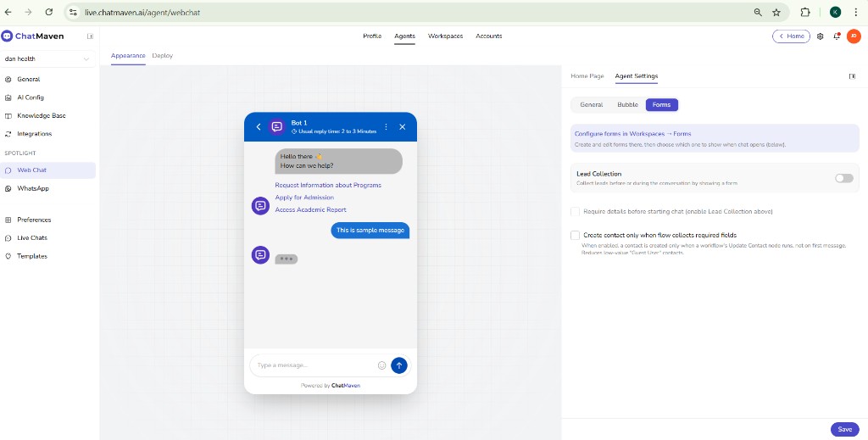Viewport: 868px width, 440px height.
Task: Select the Agent Settings tab
Action: pos(637,76)
